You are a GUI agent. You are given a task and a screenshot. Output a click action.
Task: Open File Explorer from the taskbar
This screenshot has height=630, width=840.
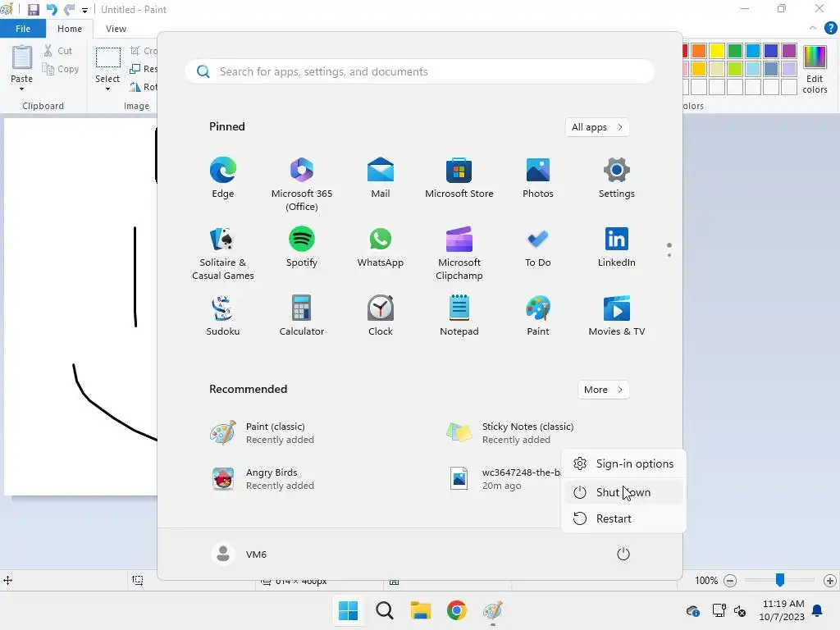point(421,610)
